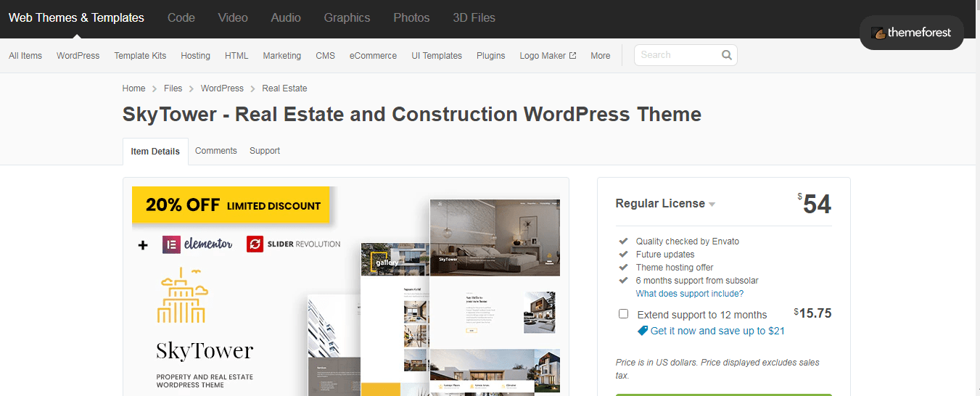Screen dimensions: 980x396
Task: Click the search magnifier icon
Action: pyautogui.click(x=726, y=55)
